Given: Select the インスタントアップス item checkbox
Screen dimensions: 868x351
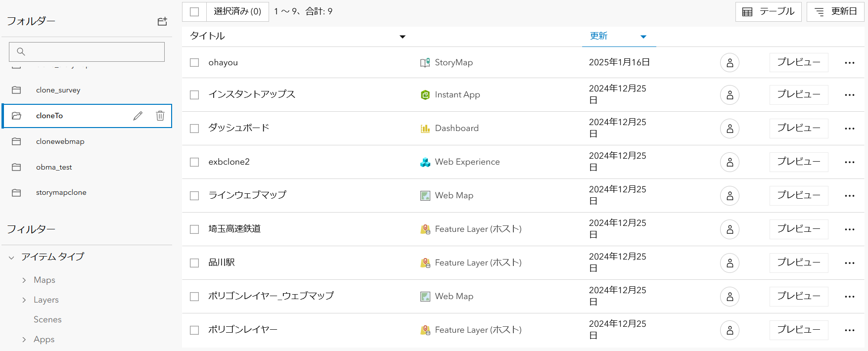Looking at the screenshot, I should click(x=194, y=95).
